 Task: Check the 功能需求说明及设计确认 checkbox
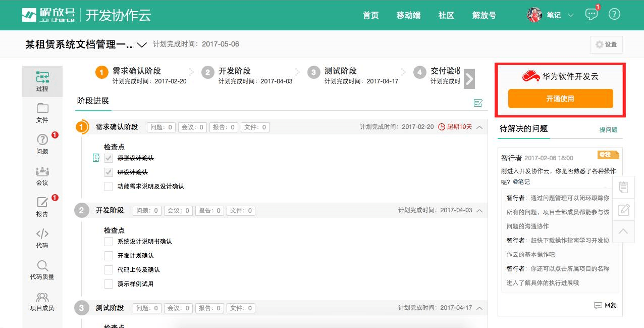click(x=109, y=186)
